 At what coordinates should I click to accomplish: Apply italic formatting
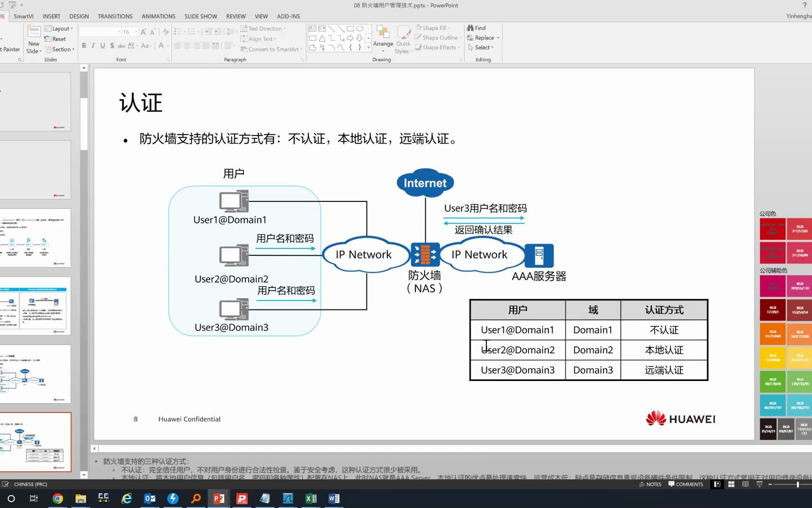[x=93, y=46]
